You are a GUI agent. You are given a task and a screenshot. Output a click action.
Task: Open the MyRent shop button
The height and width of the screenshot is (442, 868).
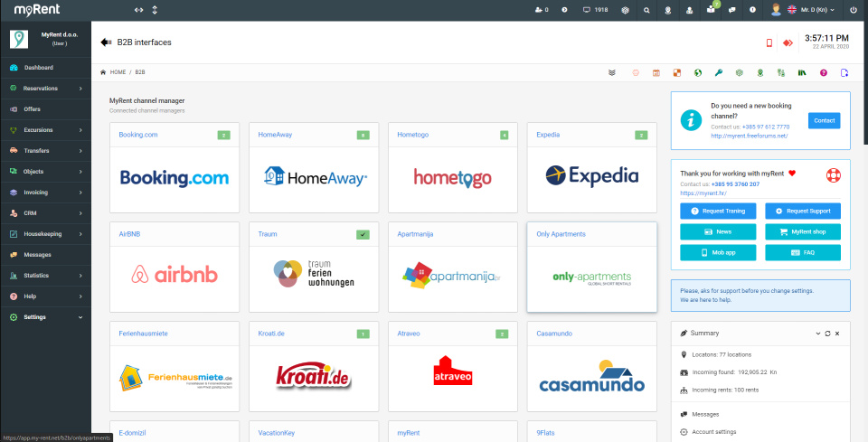803,231
